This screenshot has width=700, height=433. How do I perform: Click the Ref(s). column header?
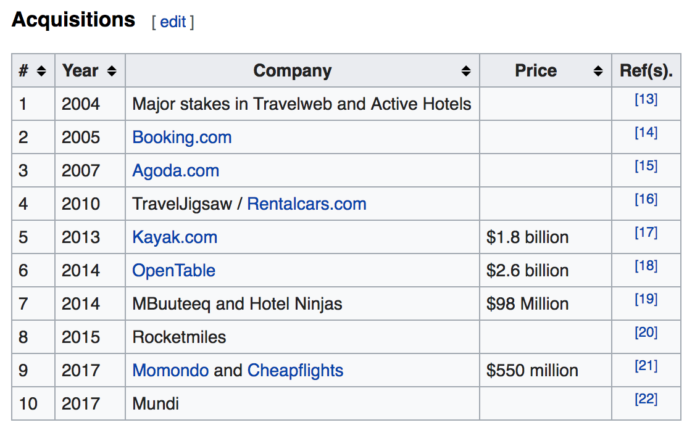tap(646, 71)
